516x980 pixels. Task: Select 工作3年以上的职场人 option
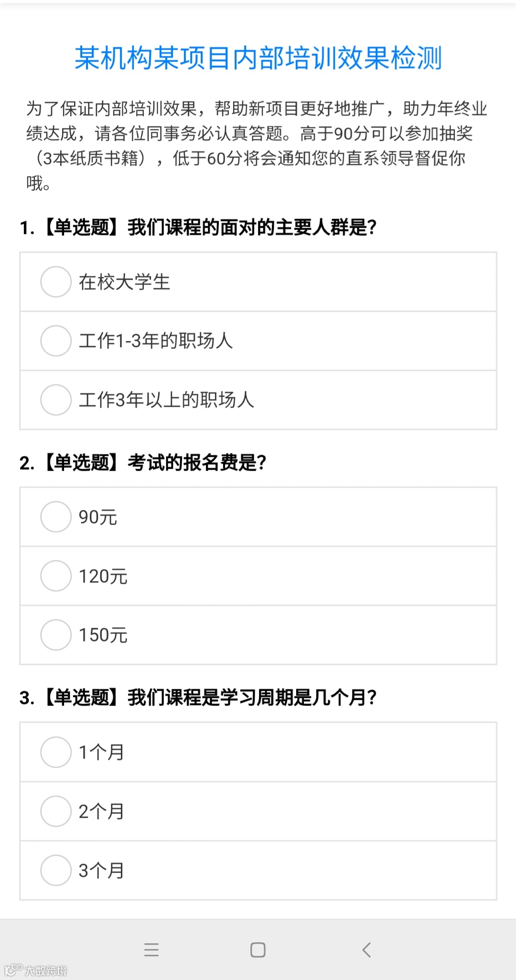56,400
